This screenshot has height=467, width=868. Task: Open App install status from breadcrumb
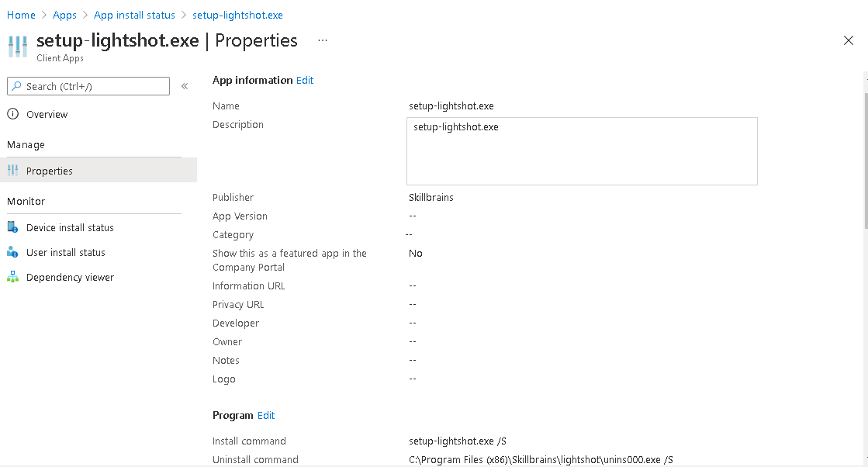tap(134, 15)
